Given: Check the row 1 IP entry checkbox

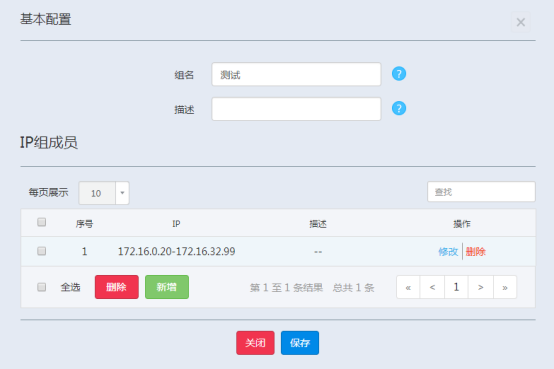Looking at the screenshot, I should tap(42, 251).
